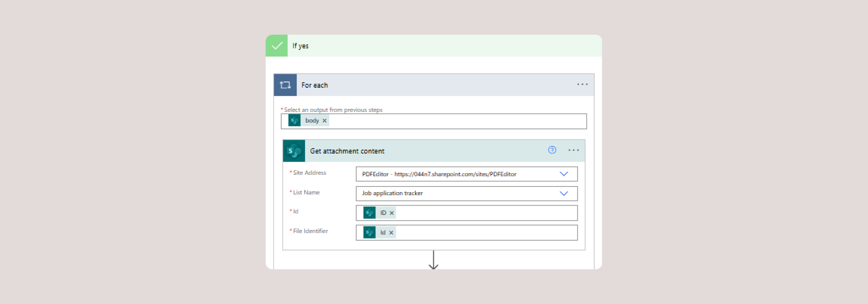
Task: Open the Get attachment content ellipsis menu
Action: (573, 150)
